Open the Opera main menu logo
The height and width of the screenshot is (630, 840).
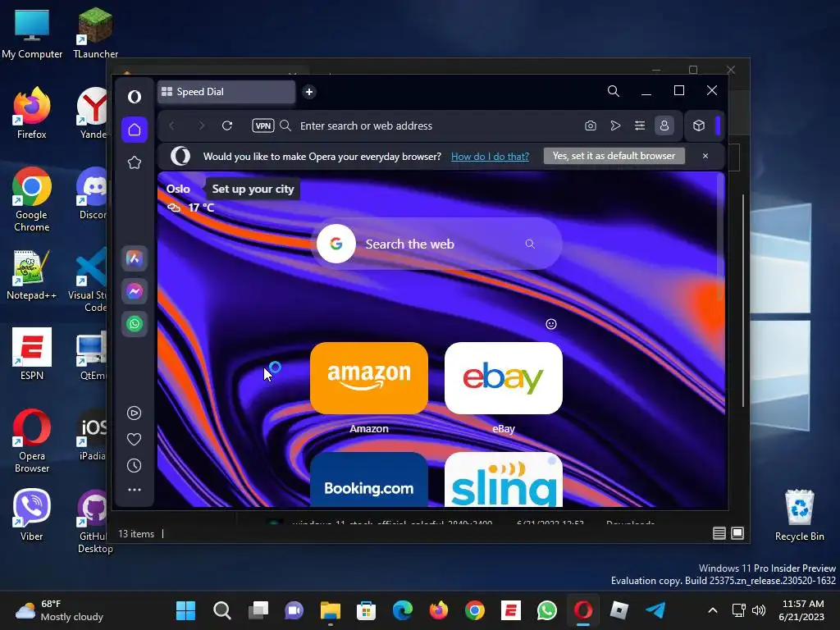click(135, 97)
